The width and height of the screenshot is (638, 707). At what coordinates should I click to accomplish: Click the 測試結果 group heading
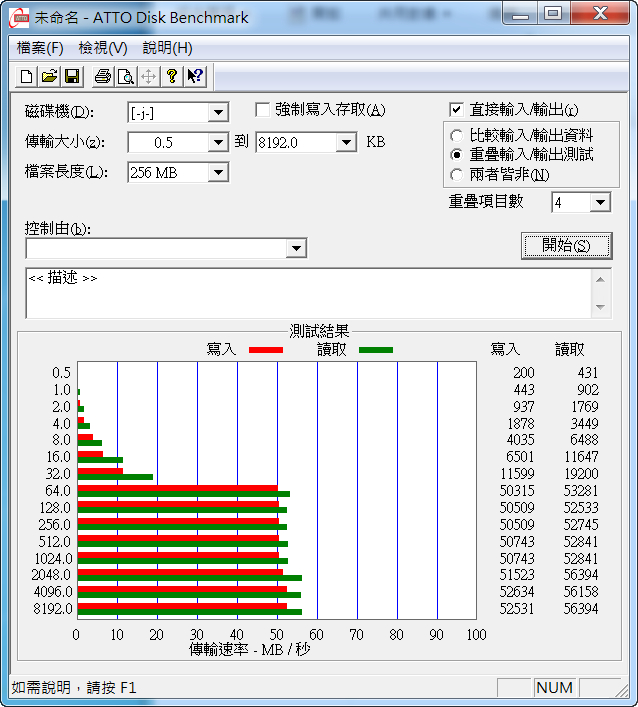319,331
